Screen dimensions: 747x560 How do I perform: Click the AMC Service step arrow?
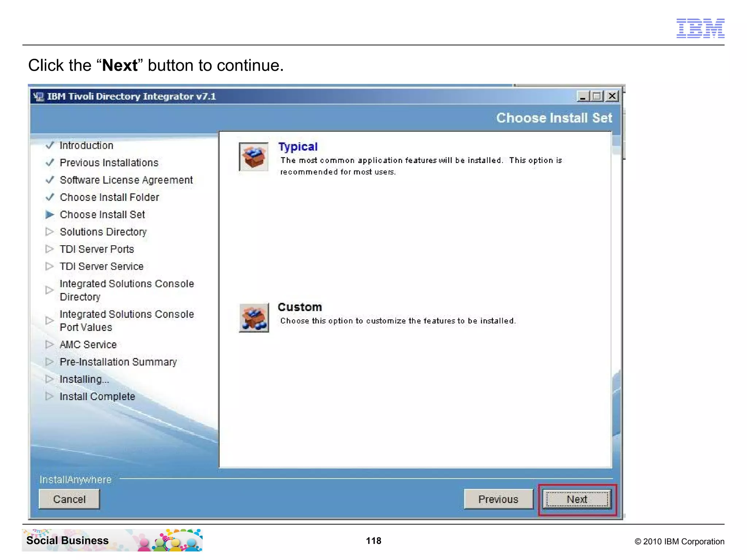tap(50, 345)
